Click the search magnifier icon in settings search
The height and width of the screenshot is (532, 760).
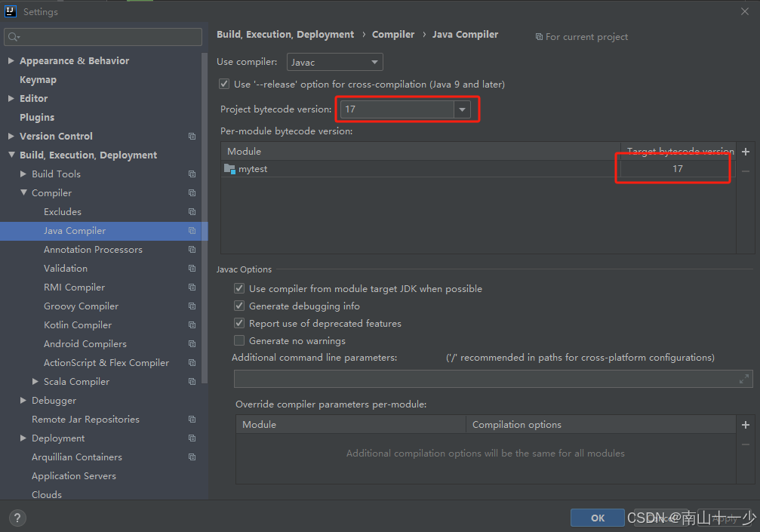13,37
